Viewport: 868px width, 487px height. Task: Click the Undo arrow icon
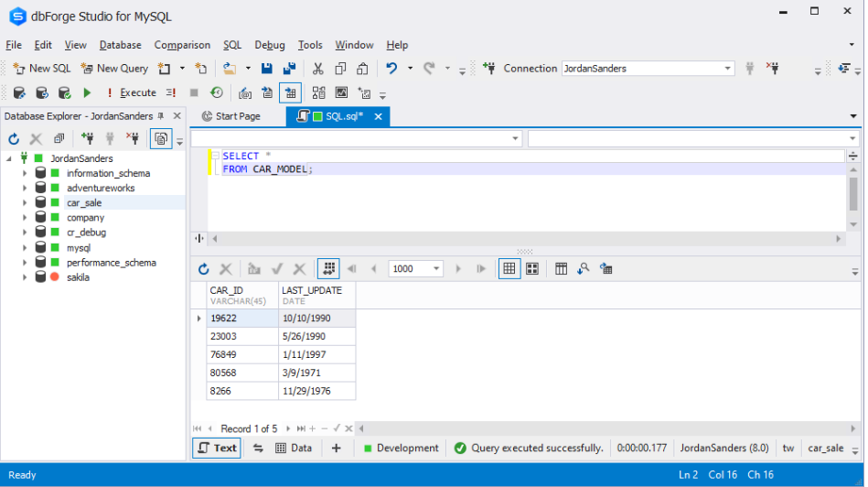coord(391,68)
